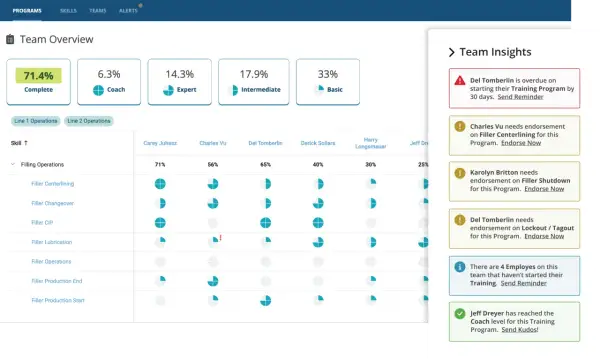This screenshot has width=600, height=360.
Task: Click Derick Sollars' Filler Lubrication pie icon
Action: tap(318, 242)
